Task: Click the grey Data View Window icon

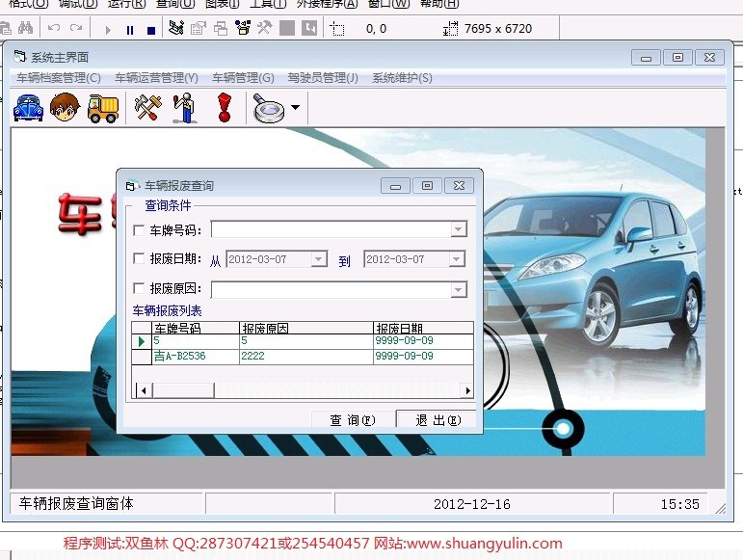Action: click(287, 28)
